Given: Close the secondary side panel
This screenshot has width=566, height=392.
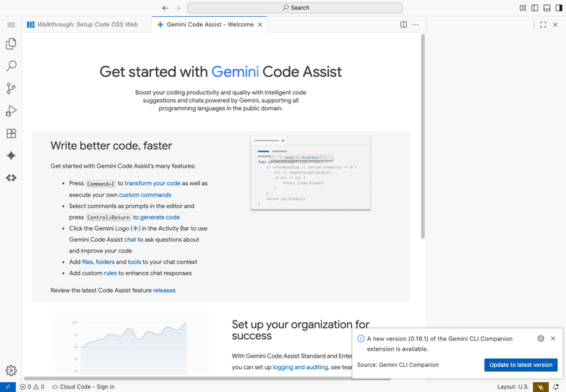Looking at the screenshot, I should tap(556, 24).
